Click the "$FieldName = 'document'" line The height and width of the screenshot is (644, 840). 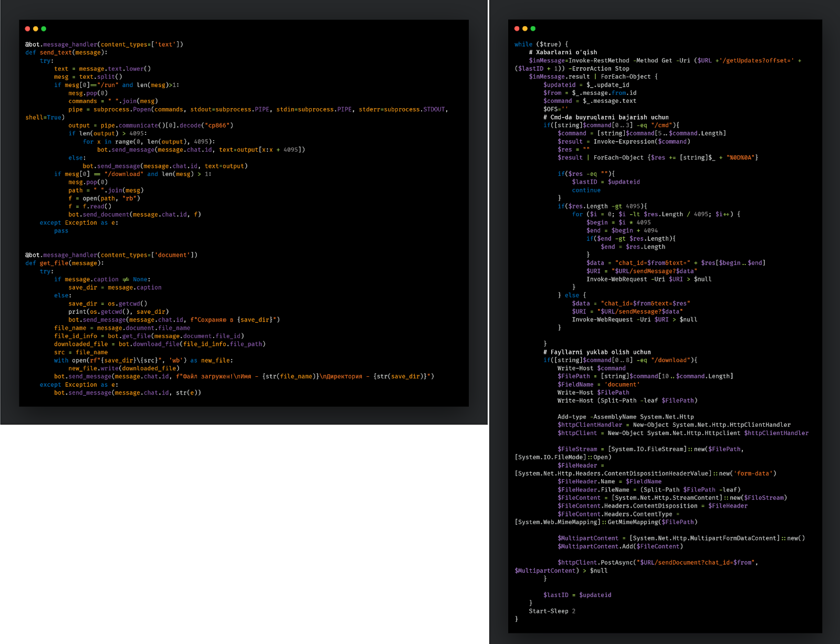598,385
